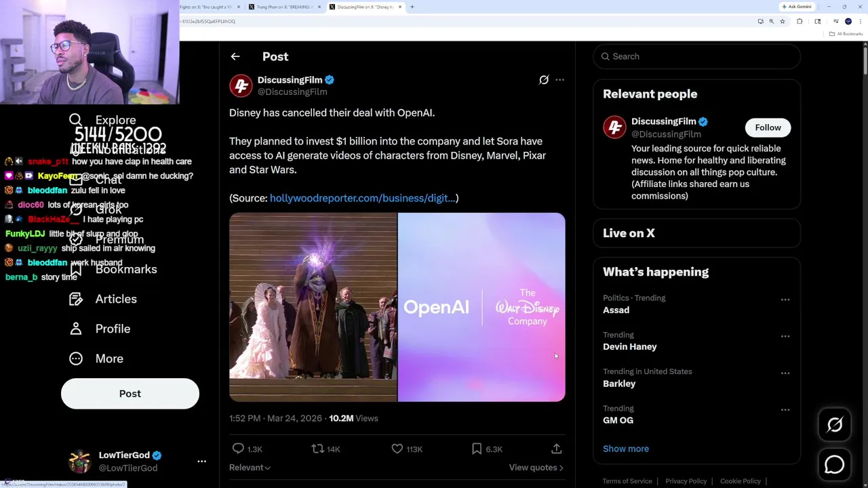Click Show more under trends

click(x=625, y=449)
